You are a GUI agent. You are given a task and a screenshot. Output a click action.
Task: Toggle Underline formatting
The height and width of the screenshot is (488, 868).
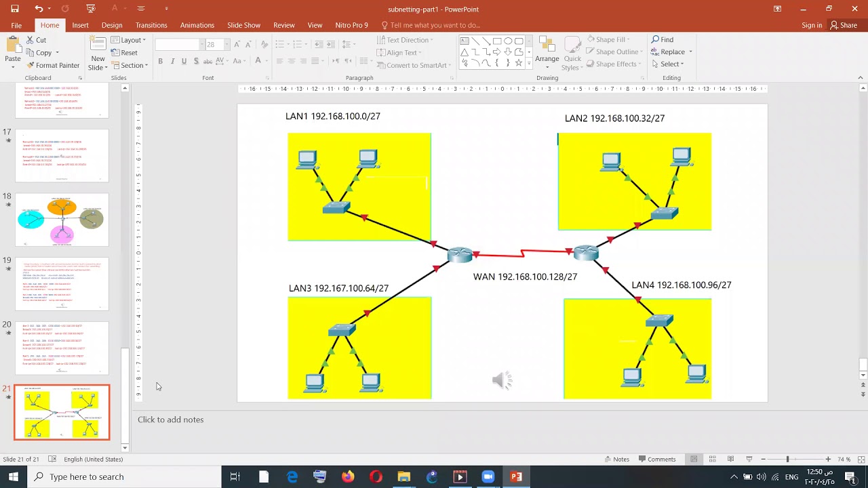click(x=184, y=61)
